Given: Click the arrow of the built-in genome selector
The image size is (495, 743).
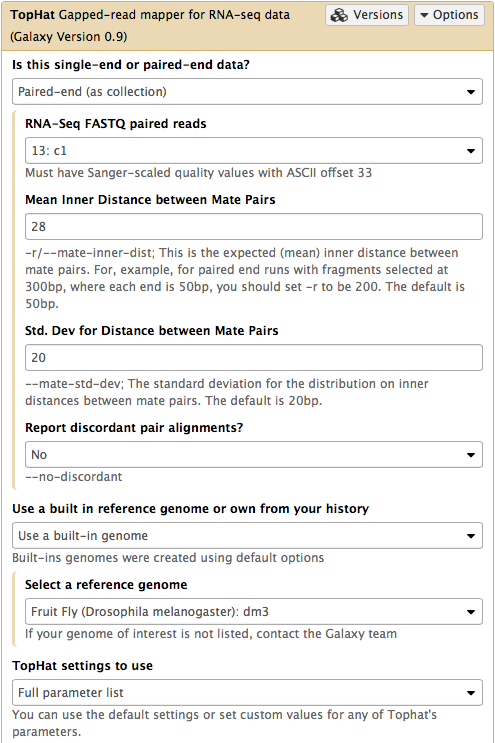Looking at the screenshot, I should pos(470,536).
